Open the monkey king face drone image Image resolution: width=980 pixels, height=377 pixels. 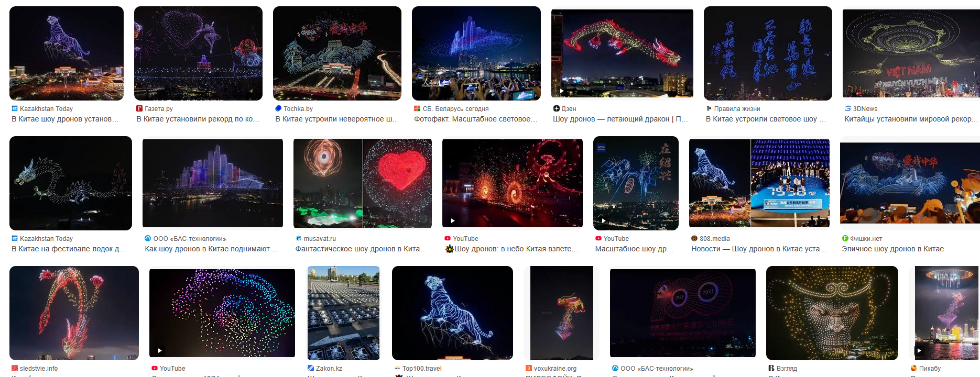point(832,313)
